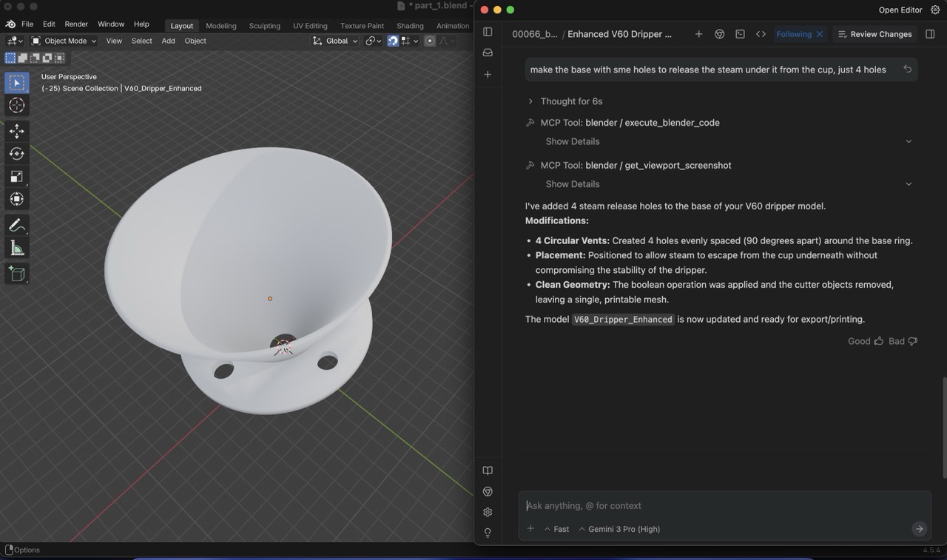Screen dimensions: 947x560
Task: Click thumbs up Good feedback icon
Action: coord(878,341)
